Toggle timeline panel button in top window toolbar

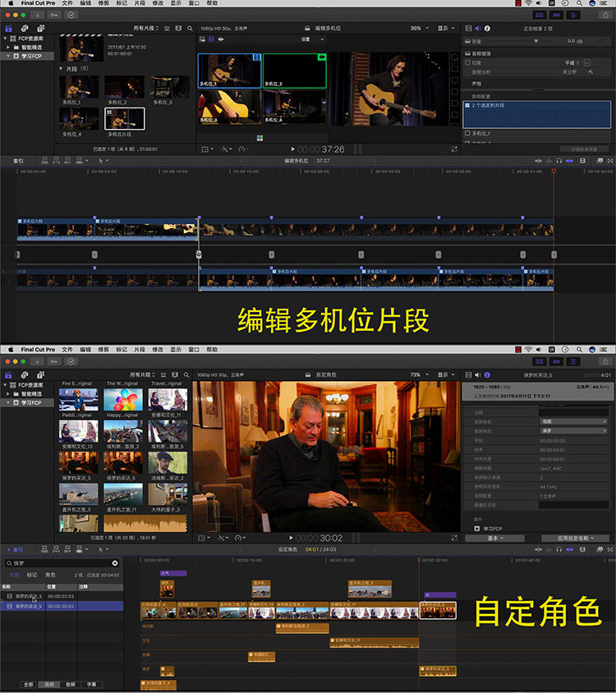tap(556, 15)
